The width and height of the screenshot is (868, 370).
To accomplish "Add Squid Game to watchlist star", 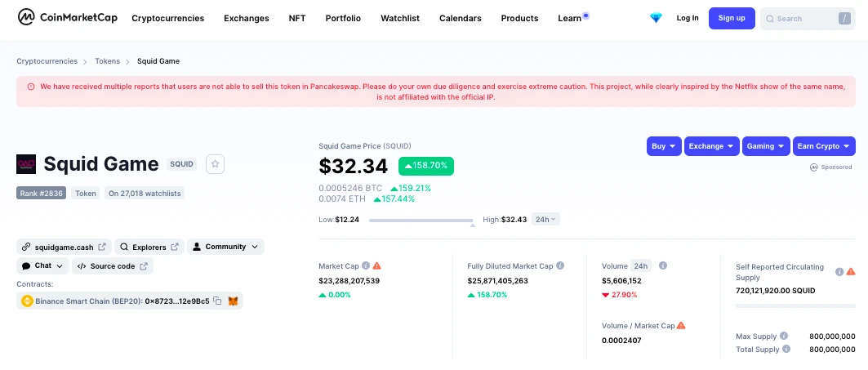I will [216, 164].
